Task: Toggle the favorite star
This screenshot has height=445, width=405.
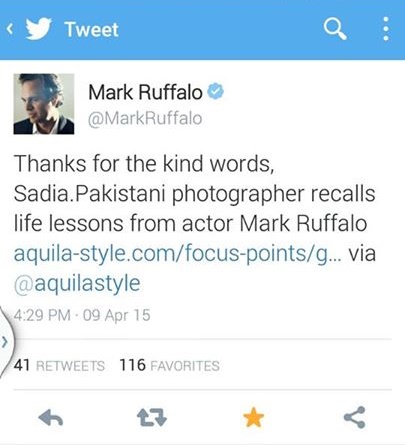Action: click(x=254, y=417)
